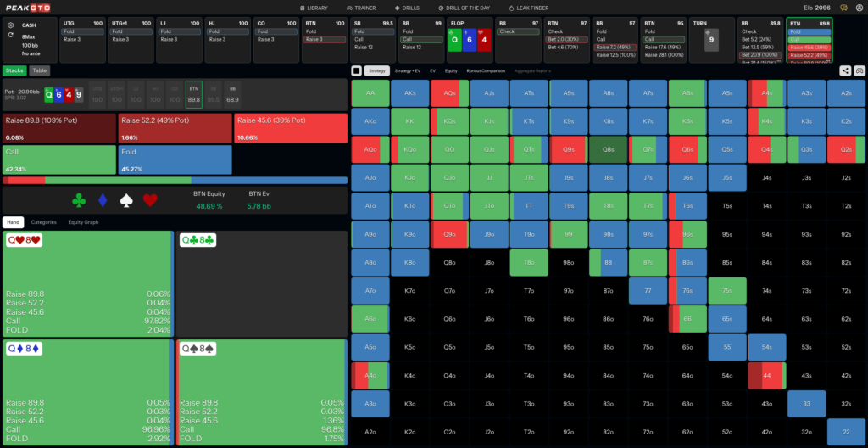
Task: Choose Raise 3 for the CO position
Action: point(277,39)
